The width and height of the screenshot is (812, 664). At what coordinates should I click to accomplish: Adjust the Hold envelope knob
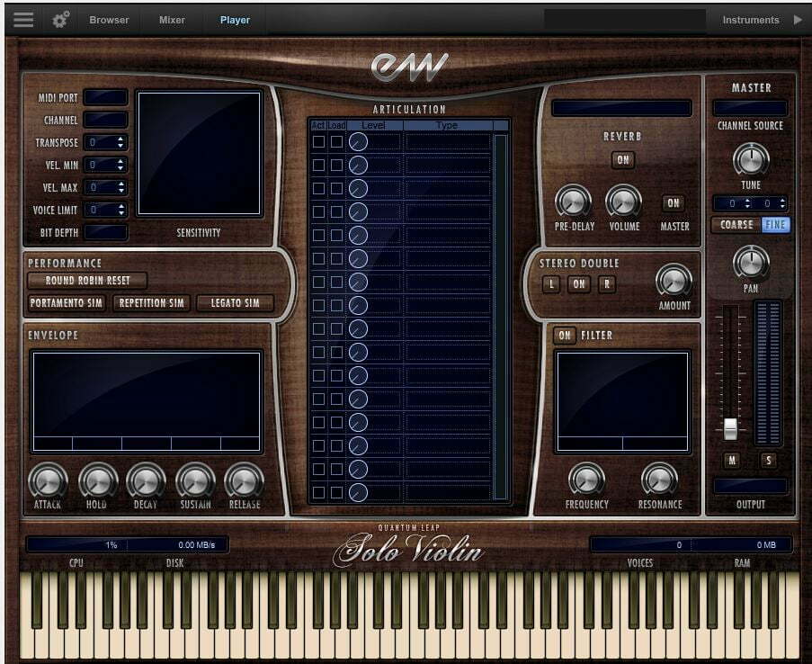[x=97, y=481]
